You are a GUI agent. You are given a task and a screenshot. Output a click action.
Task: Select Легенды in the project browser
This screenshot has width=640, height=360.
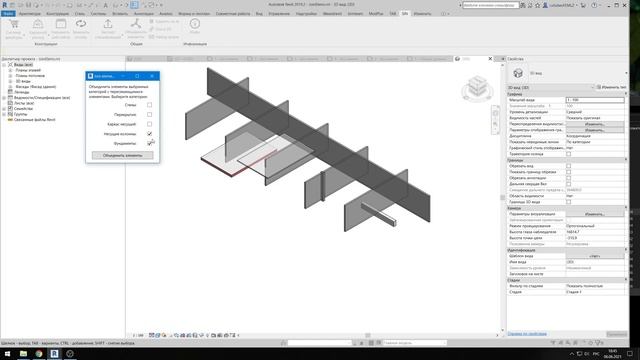pyautogui.click(x=21, y=92)
